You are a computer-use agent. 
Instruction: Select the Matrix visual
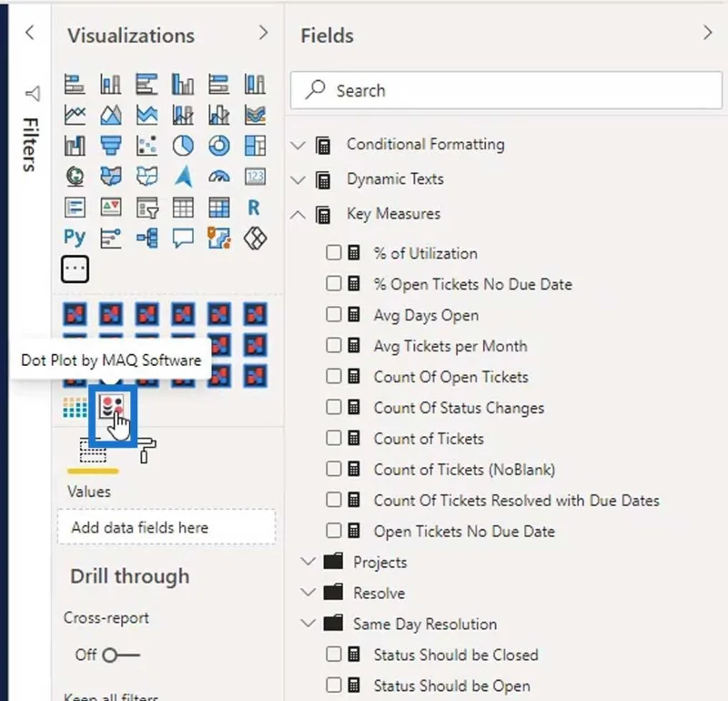(x=219, y=208)
